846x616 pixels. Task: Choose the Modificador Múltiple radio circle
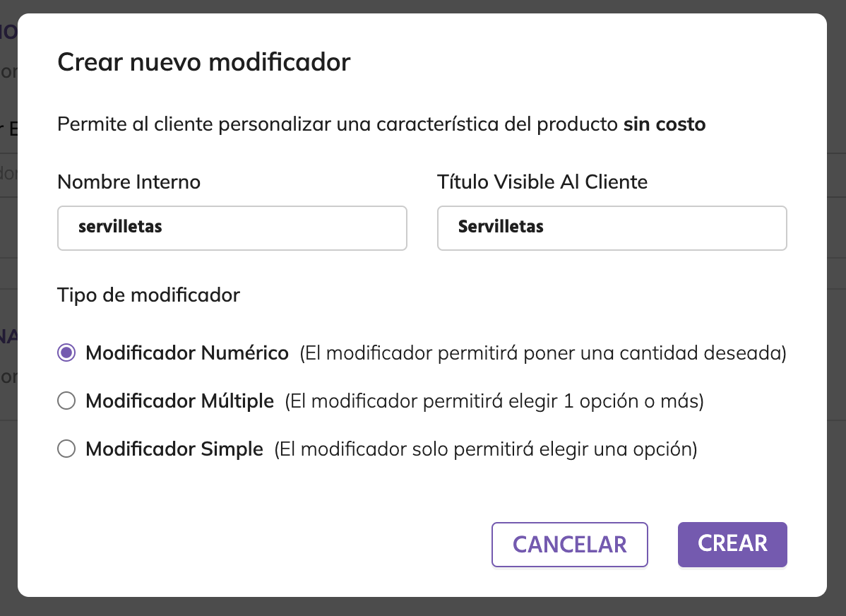66,401
